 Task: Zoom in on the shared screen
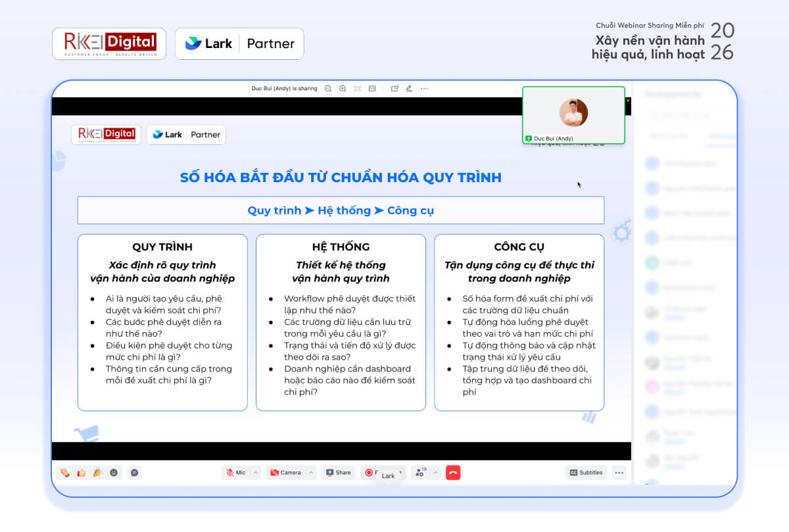343,88
